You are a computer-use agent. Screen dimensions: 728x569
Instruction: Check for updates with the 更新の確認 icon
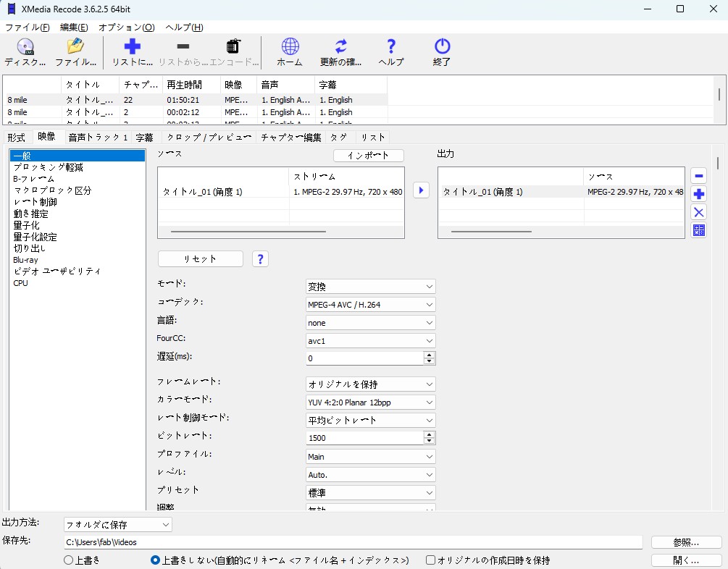coord(340,52)
